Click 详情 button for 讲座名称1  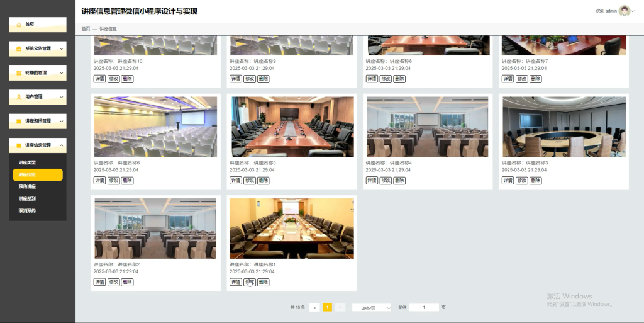(x=236, y=282)
